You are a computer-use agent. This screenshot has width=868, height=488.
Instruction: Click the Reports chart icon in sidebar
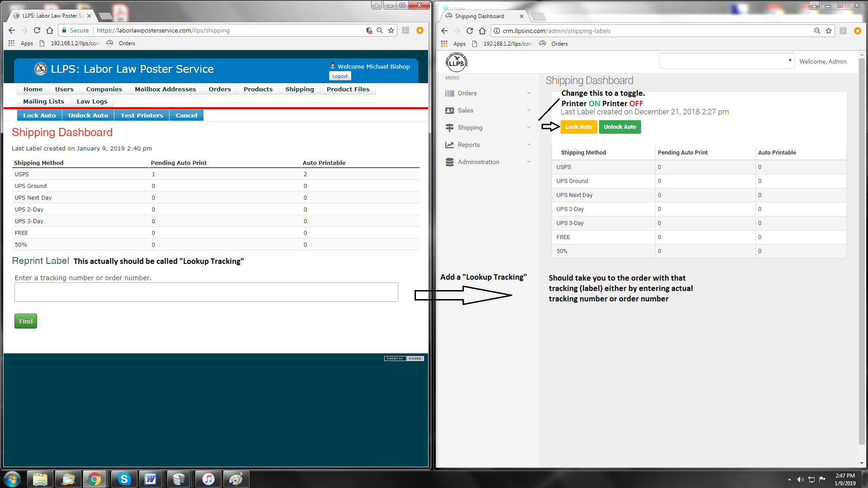(449, 145)
